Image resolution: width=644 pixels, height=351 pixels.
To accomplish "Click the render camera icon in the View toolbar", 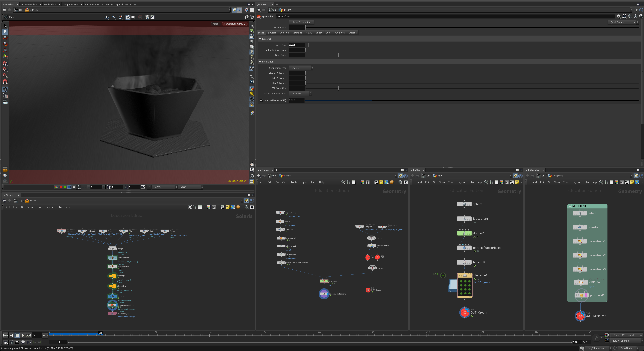I will pyautogui.click(x=128, y=17).
